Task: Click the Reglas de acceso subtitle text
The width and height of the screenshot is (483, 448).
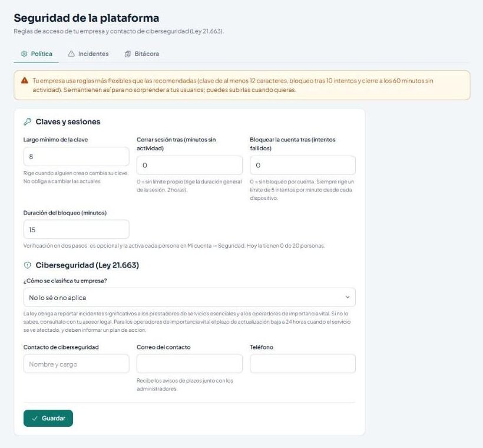Action: point(118,31)
